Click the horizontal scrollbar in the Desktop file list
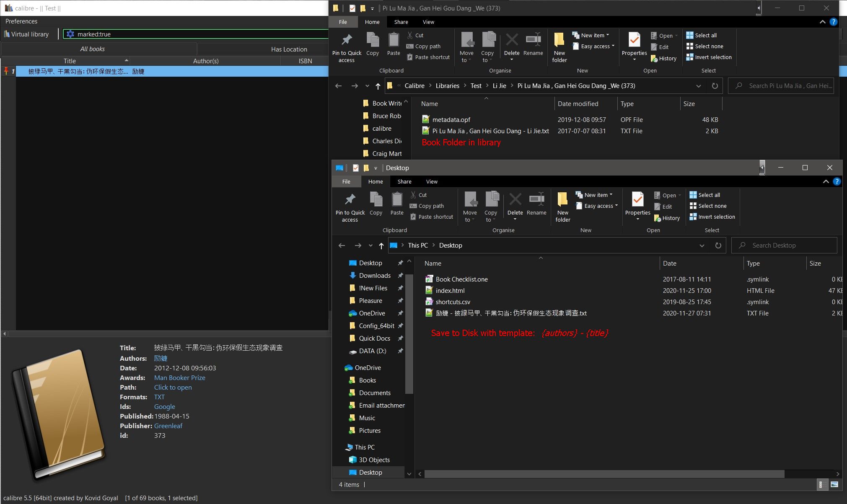Image resolution: width=847 pixels, height=504 pixels. (x=604, y=474)
